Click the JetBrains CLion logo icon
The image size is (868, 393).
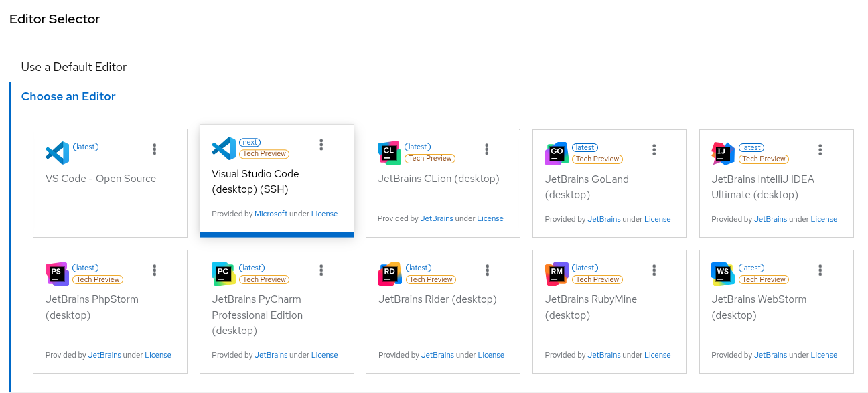click(x=389, y=153)
